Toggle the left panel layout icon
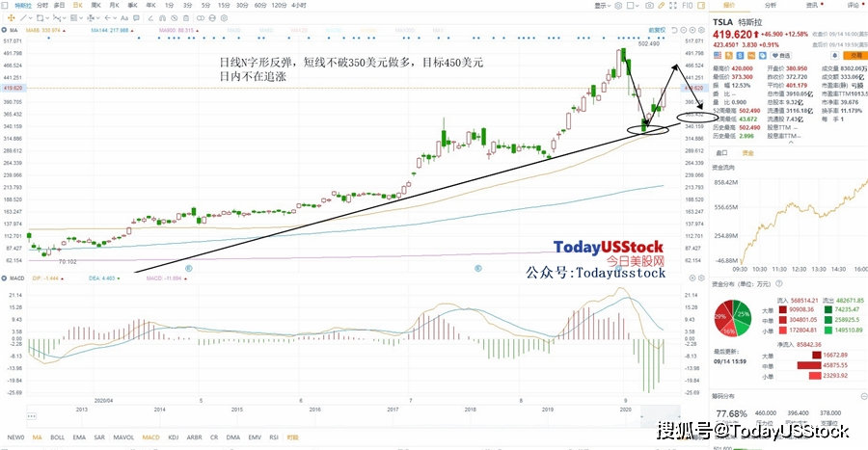 [5, 6]
